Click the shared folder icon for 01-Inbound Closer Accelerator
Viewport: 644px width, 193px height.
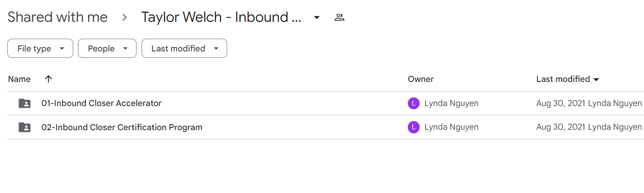[x=25, y=103]
